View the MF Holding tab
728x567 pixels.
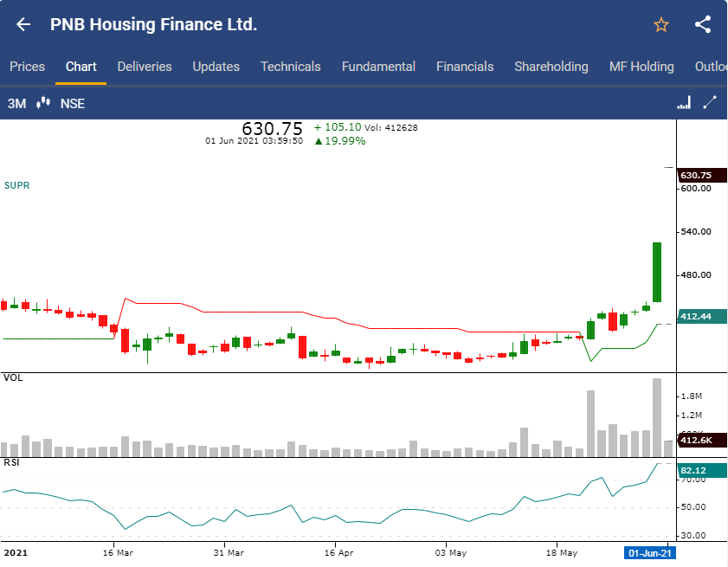point(641,67)
